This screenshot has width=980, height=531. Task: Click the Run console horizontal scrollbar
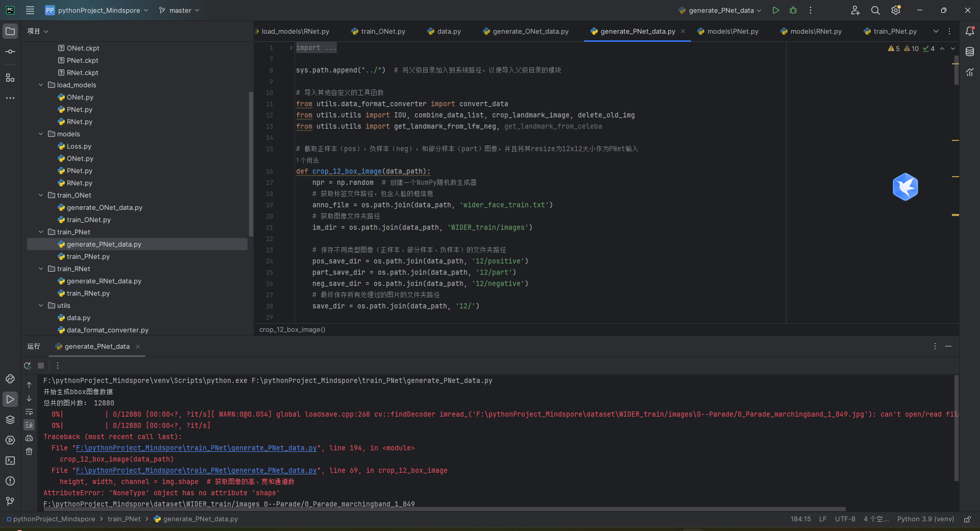pyautogui.click(x=444, y=509)
